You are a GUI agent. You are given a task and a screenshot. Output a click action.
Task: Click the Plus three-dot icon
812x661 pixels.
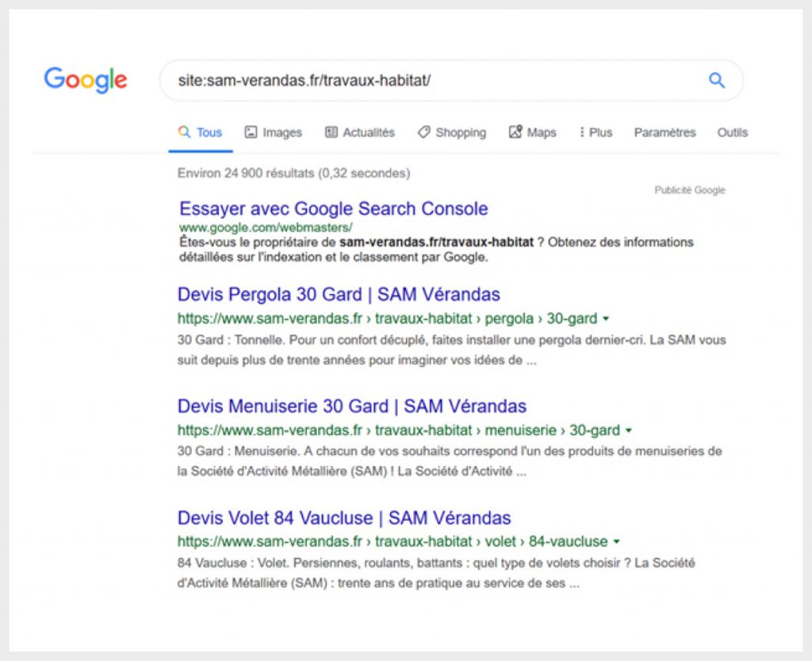coord(583,132)
